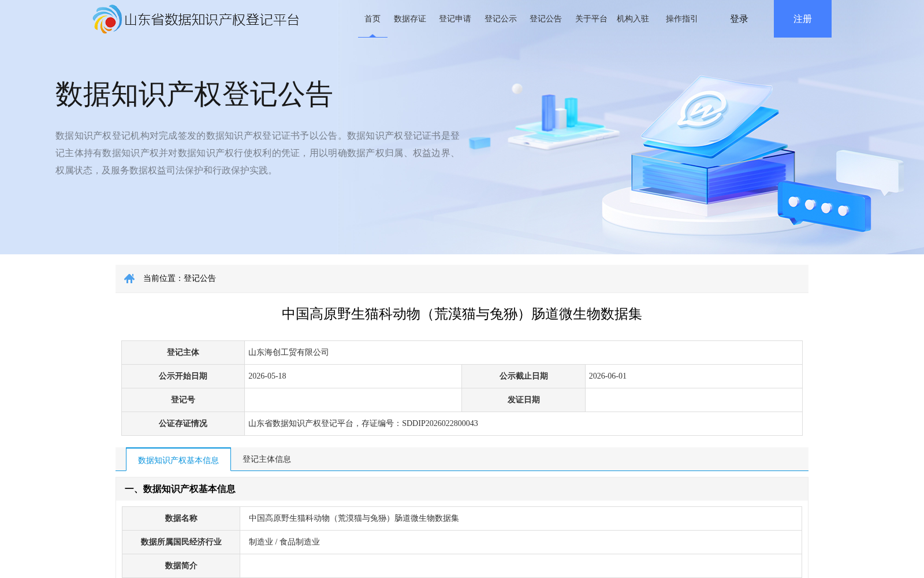
Task: Click the start date 2026-05-18
Action: (267, 376)
